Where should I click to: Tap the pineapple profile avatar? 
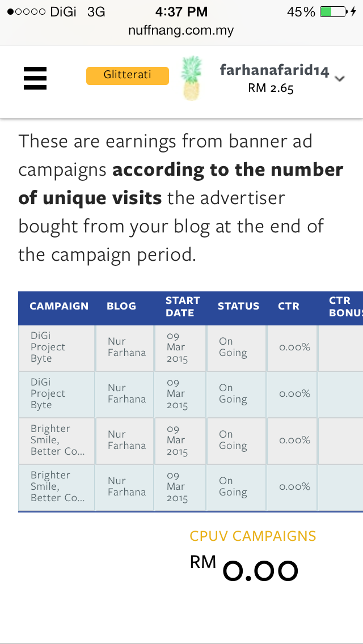[191, 78]
